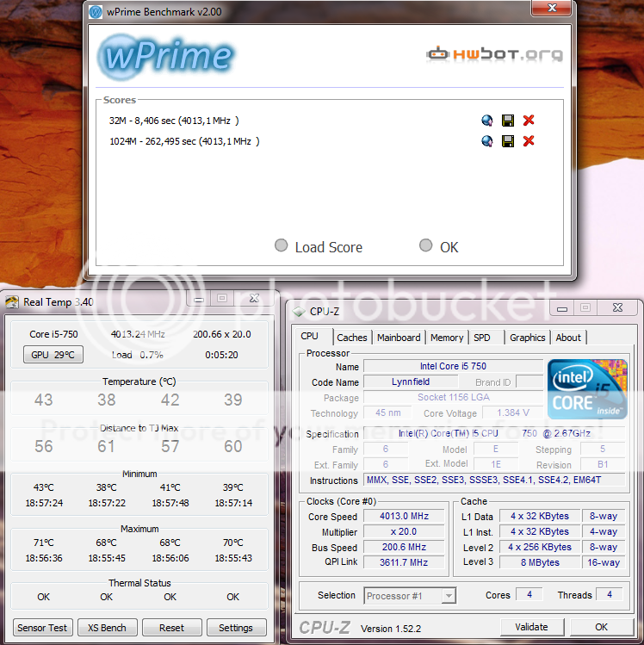The image size is (644, 645).
Task: Click the 32M - 8,406 sec score entry
Action: click(x=174, y=121)
